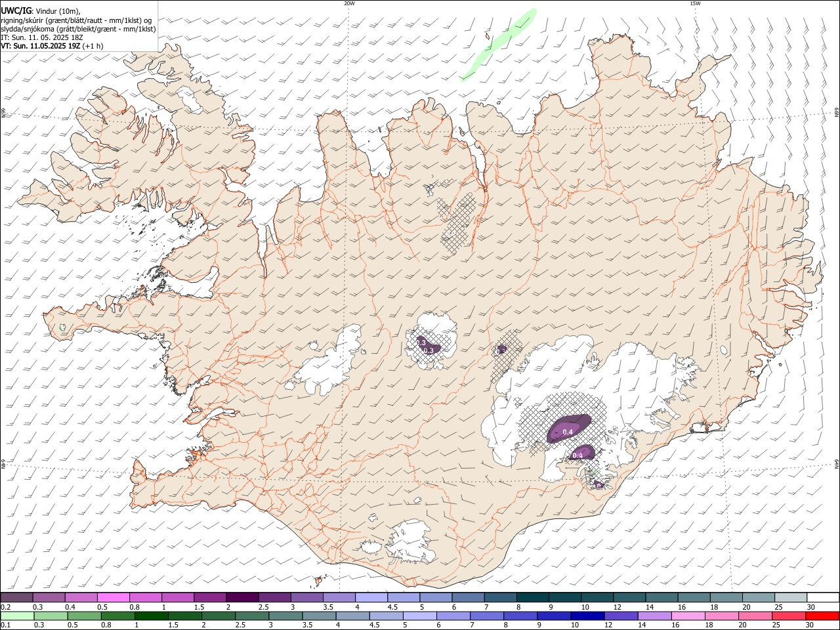
Task: Select the navy blue swatch labeled 10, bottom row
Action: (587, 616)
